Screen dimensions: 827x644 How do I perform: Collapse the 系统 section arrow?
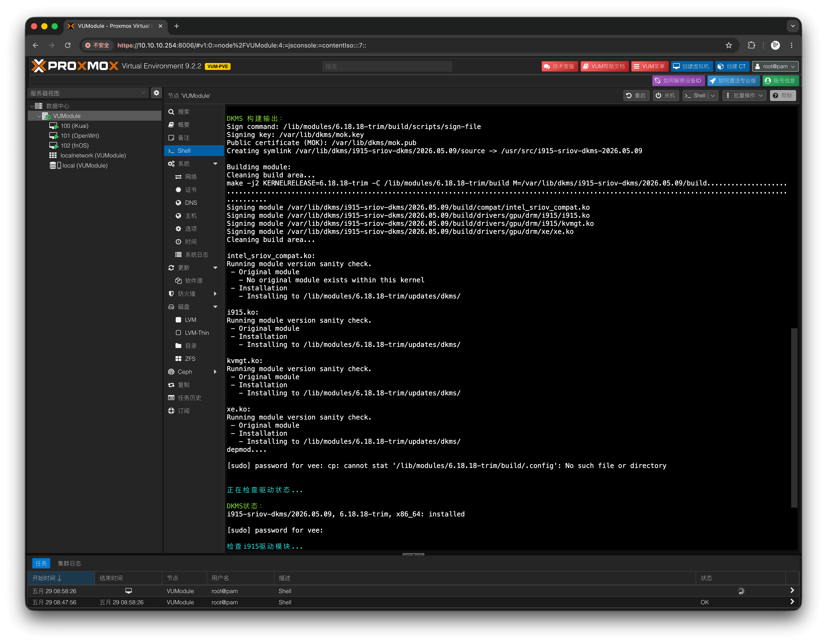pos(215,164)
